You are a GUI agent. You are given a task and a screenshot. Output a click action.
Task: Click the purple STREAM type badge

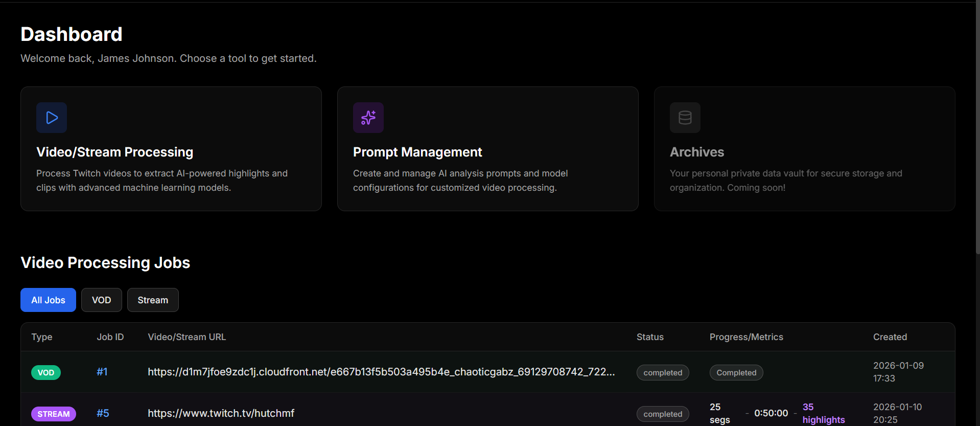coord(54,414)
